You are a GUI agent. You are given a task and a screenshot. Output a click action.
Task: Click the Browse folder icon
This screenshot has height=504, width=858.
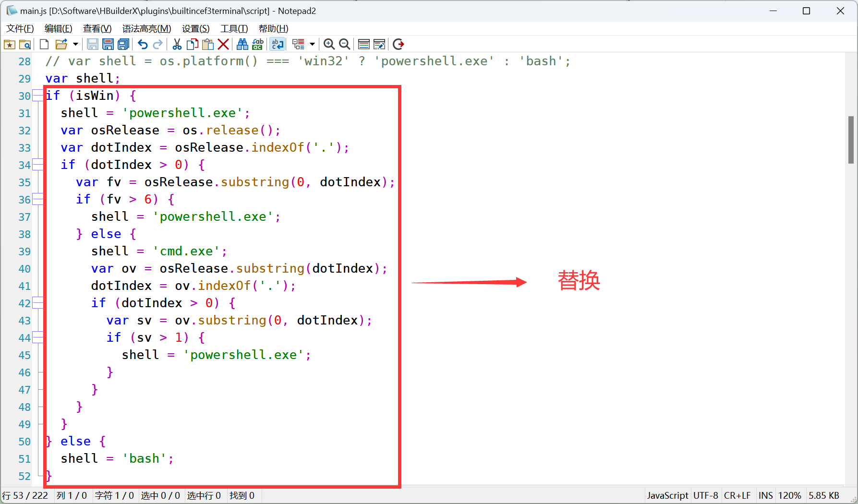coord(25,45)
